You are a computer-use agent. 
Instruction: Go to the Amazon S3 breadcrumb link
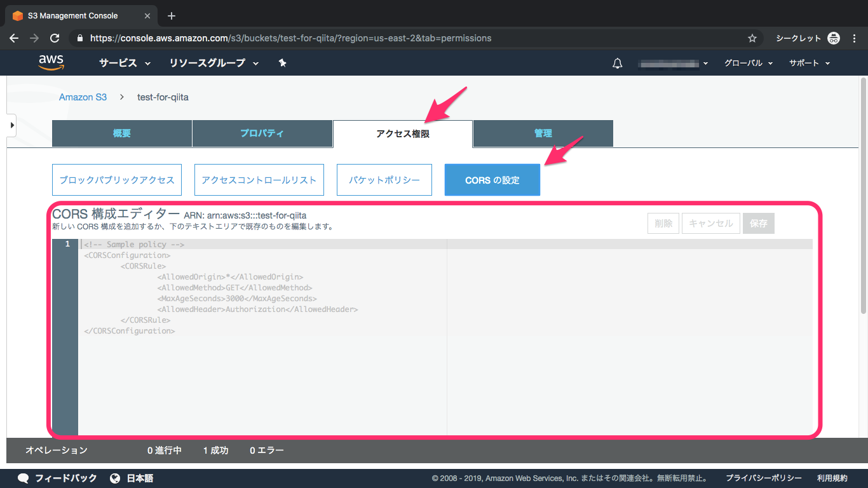tap(83, 97)
